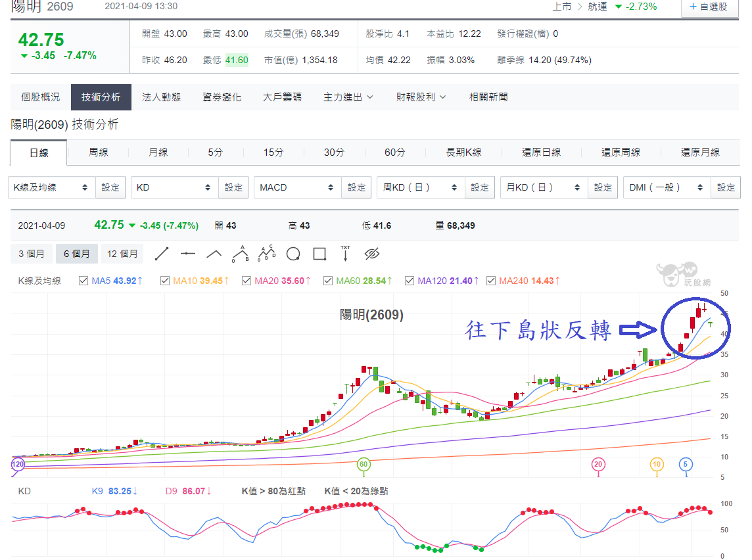Viewport: 752px width, 560px height.
Task: Set chart range to 12 個月
Action: pos(122,254)
